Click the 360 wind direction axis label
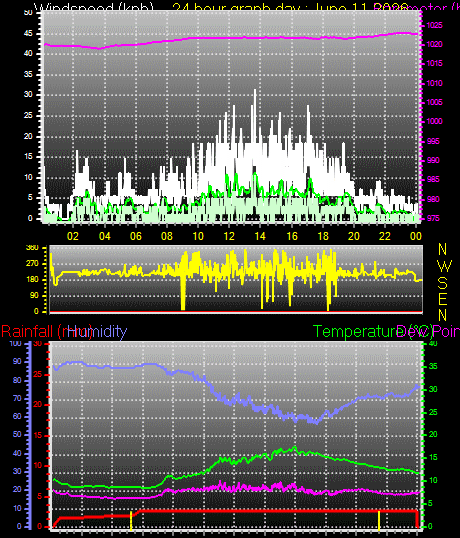 click(x=32, y=248)
